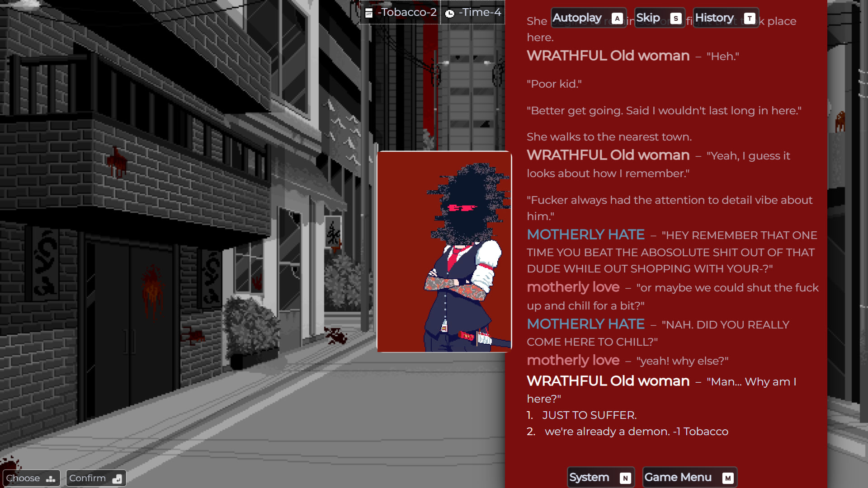The width and height of the screenshot is (868, 488).
Task: Click the S key icon on Skip
Action: [x=675, y=19]
